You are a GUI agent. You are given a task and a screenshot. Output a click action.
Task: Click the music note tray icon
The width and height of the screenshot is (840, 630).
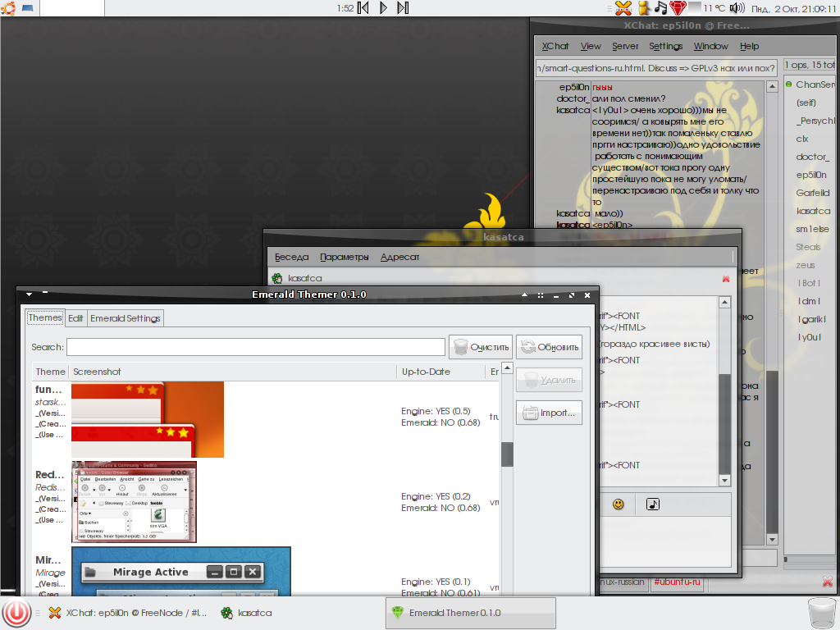(661, 8)
